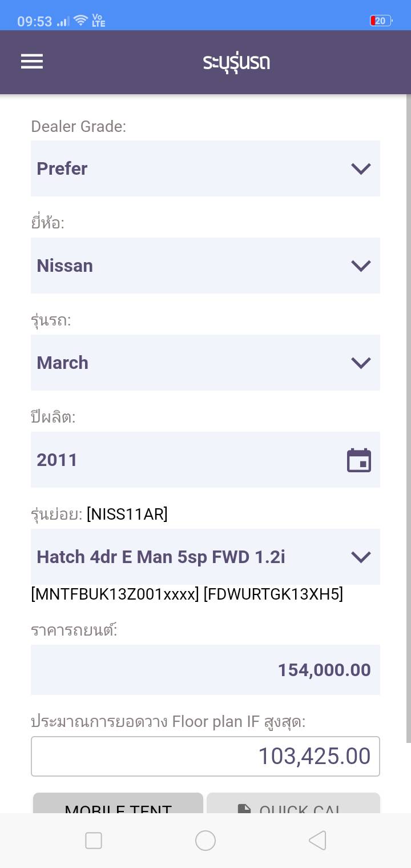Open recent apps with the square button
Screen dimensions: 411x868
pyautogui.click(x=94, y=840)
